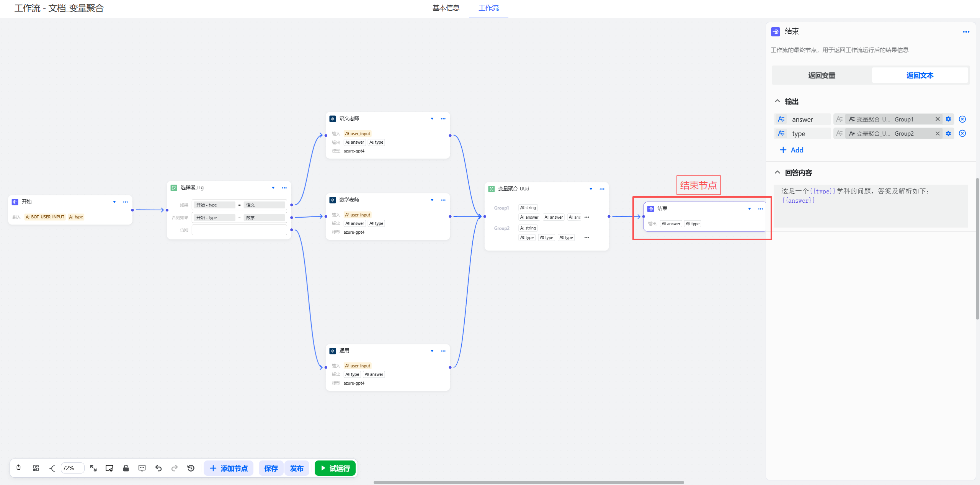Select the mouse interaction mode icon
The image size is (980, 485).
pos(18,468)
